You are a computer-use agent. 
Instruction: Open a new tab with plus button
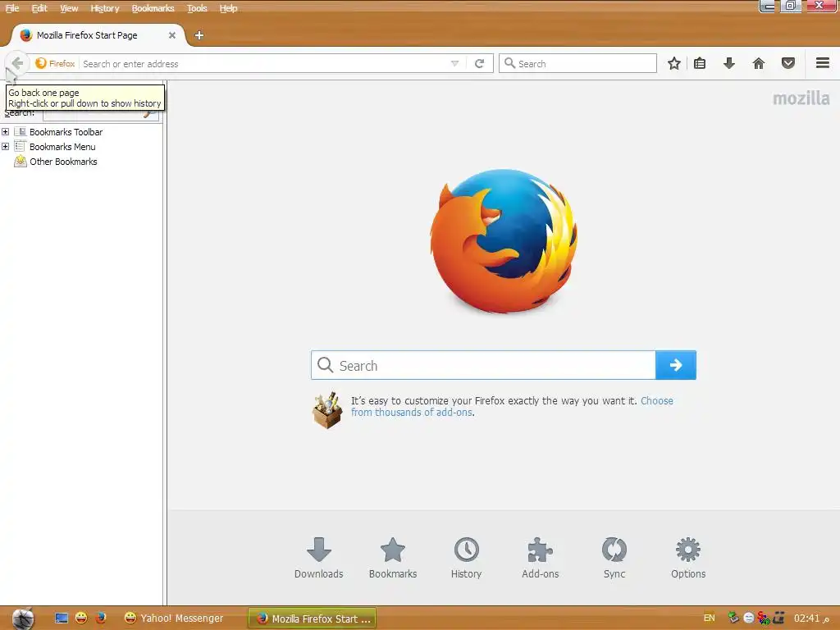199,35
